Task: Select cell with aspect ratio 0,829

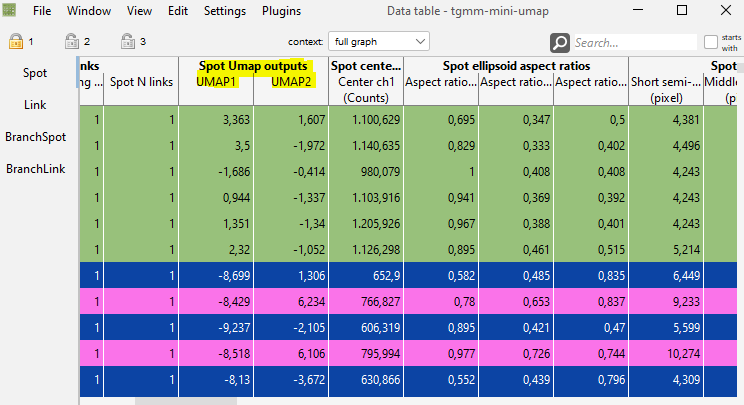Action: pyautogui.click(x=441, y=146)
